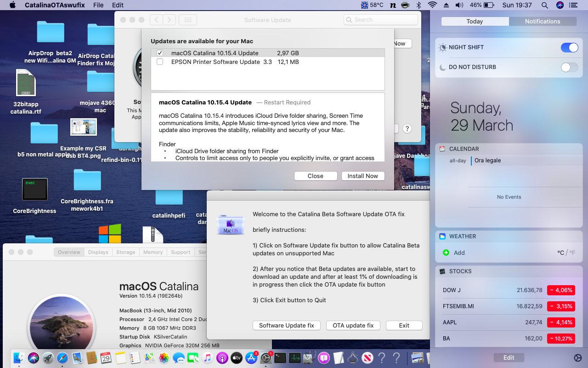Enable Do Not Disturb switch
Screen dimensions: 588x368
[570, 67]
